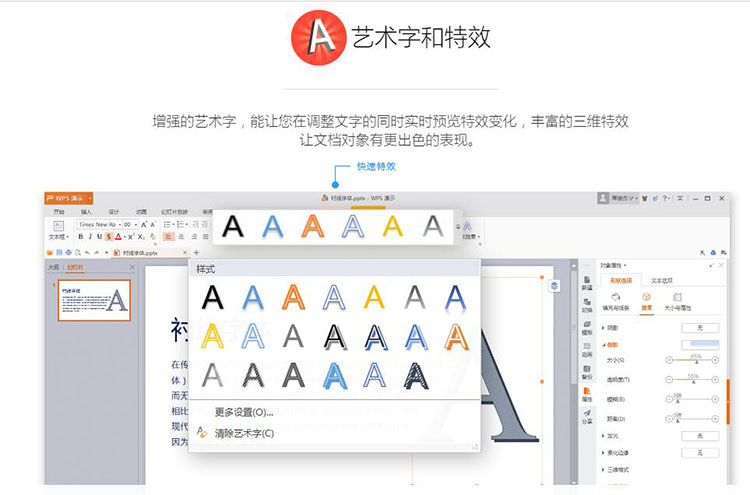Apply the solid yellow WordArt style in the 样式 panel

point(373,296)
